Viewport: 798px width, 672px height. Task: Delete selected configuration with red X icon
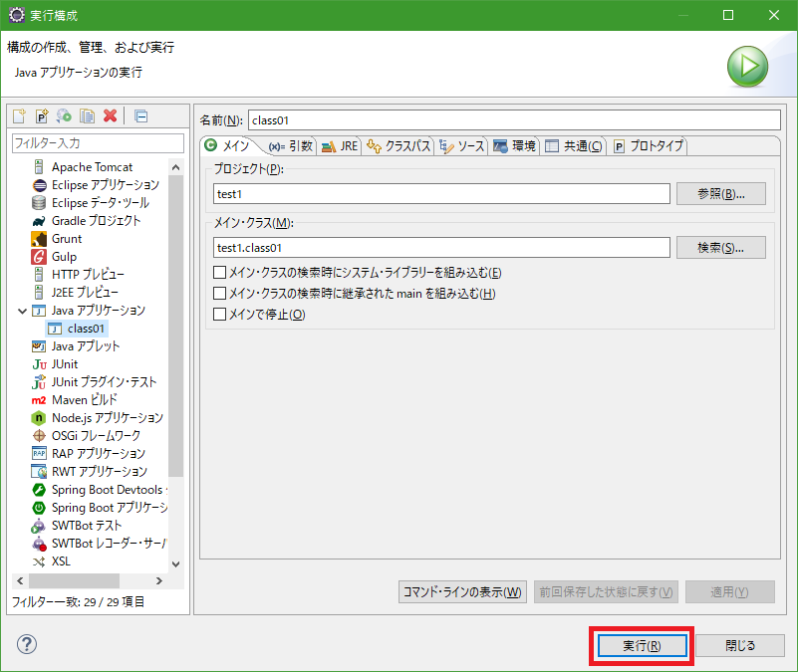[110, 116]
